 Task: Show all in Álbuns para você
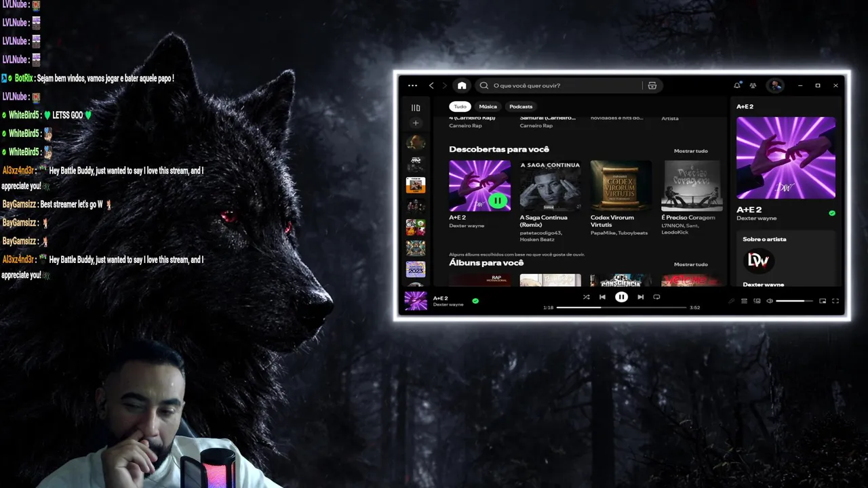click(x=690, y=264)
